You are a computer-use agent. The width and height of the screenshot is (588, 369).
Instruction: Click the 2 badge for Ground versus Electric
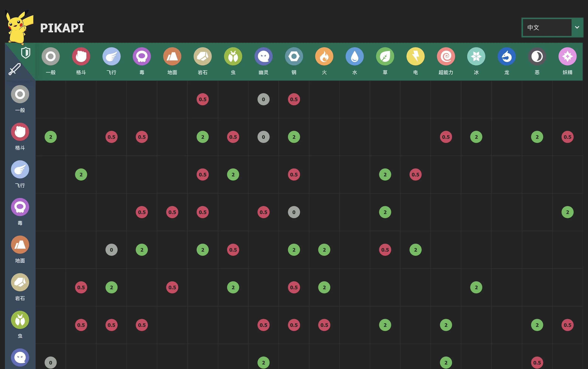pos(415,250)
